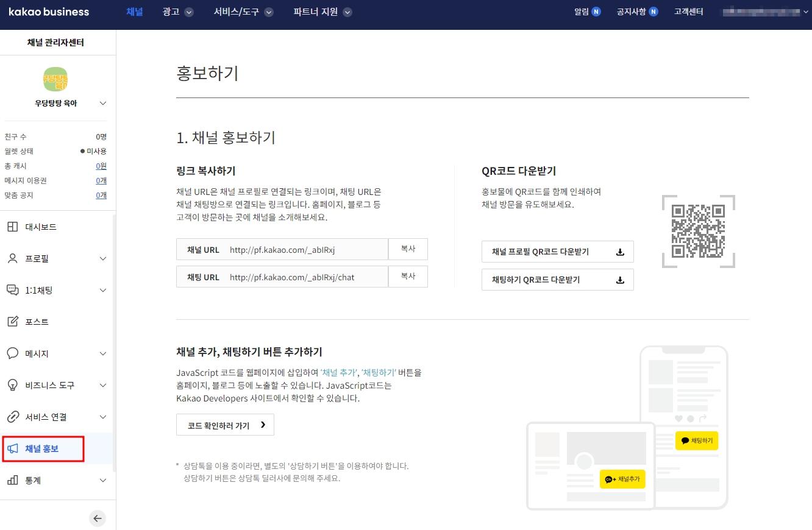Click the 채널 URL text field
Image resolution: width=812 pixels, height=530 pixels.
[x=282, y=249]
